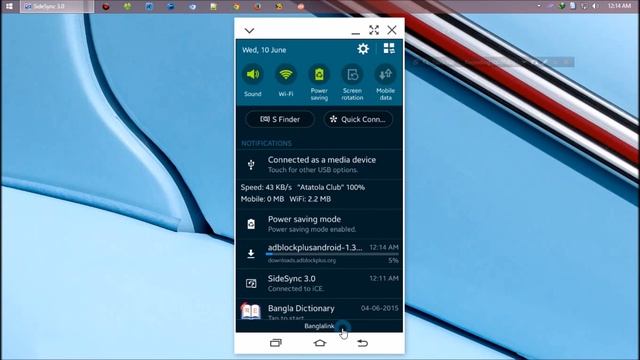640x360 pixels.
Task: Toggle the Mobile data quick setting
Action: [385, 74]
